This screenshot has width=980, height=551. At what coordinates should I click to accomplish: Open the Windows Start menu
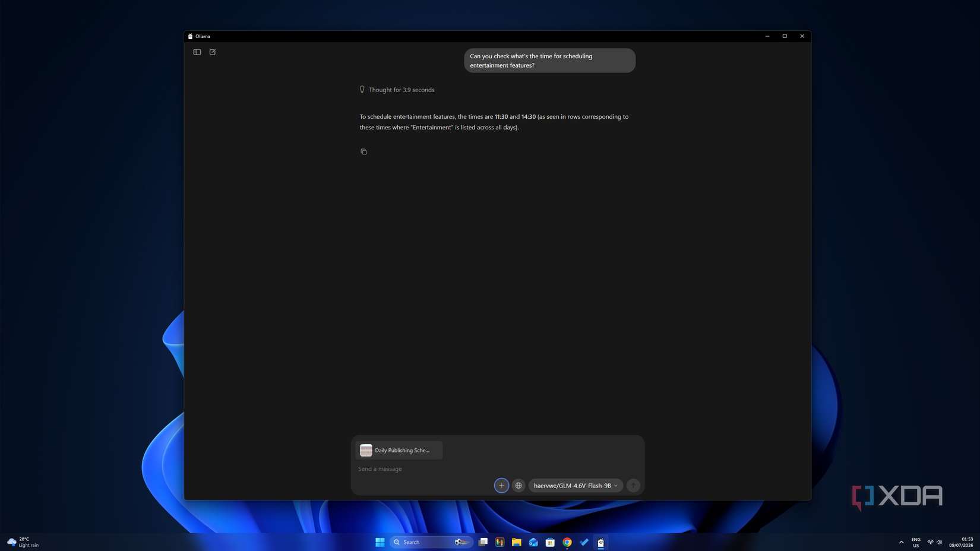(x=380, y=542)
